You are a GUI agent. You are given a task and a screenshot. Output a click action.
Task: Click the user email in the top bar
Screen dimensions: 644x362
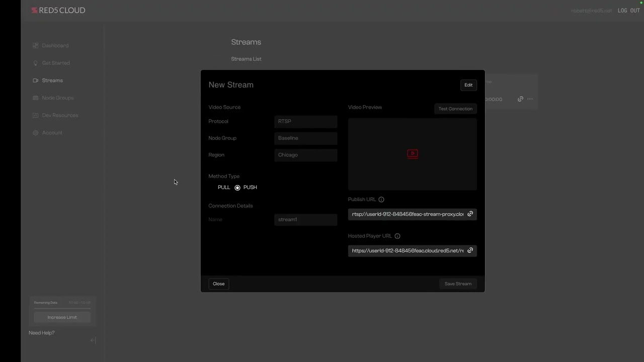592,11
